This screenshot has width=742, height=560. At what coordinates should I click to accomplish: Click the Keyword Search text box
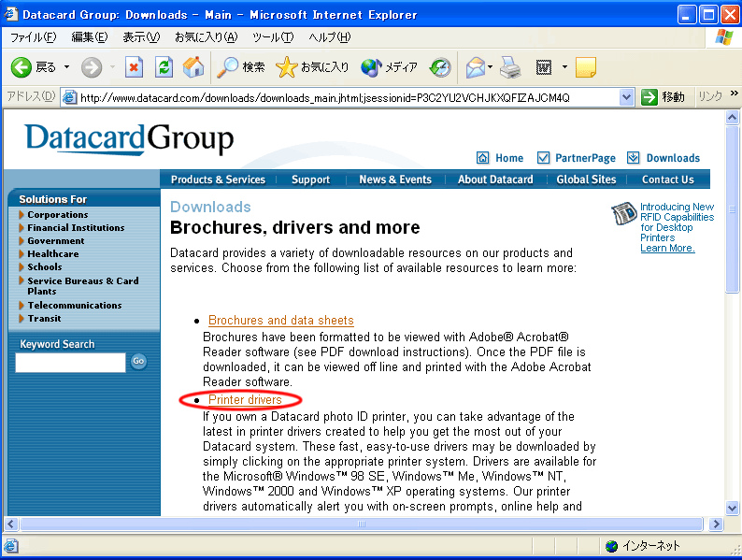click(70, 362)
